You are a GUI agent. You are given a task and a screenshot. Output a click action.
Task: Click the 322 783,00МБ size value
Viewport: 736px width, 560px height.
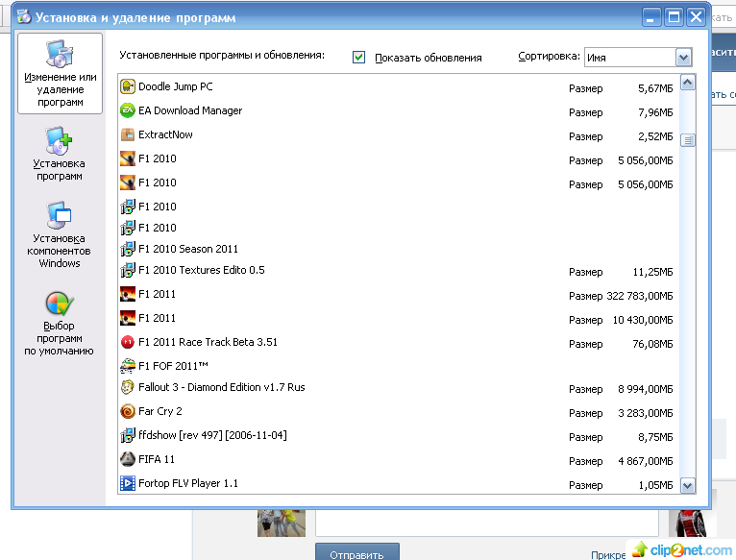click(640, 296)
